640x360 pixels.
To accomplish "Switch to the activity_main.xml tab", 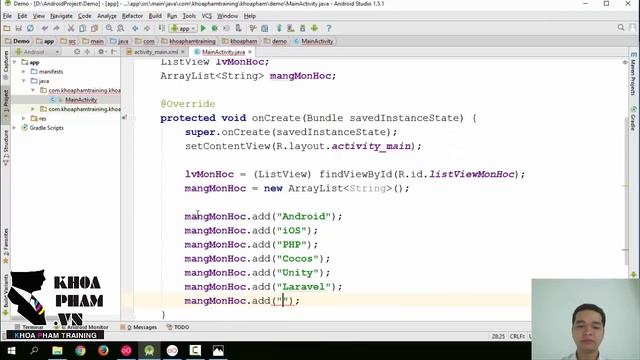I will (156, 52).
